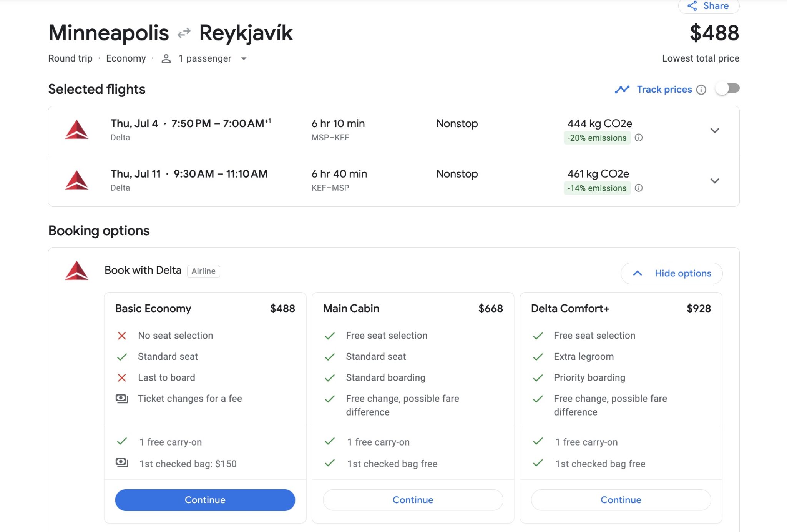Expand details of the Jul 11 KEF–MSP flight

(x=715, y=181)
